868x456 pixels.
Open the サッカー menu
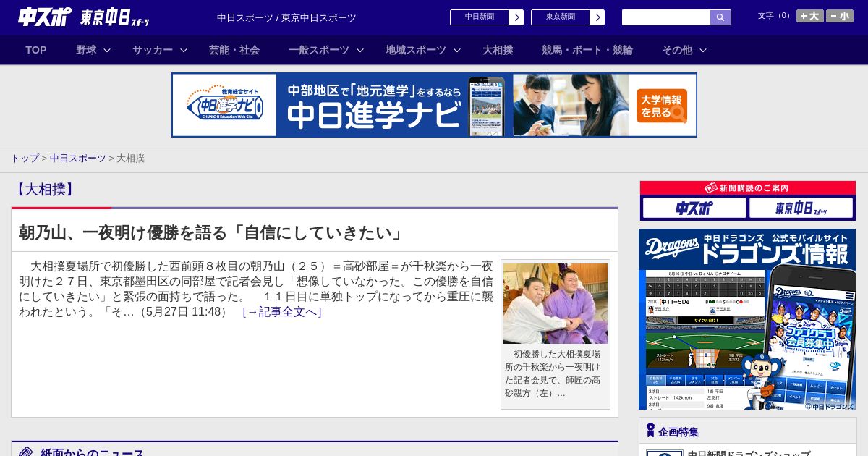[x=153, y=50]
